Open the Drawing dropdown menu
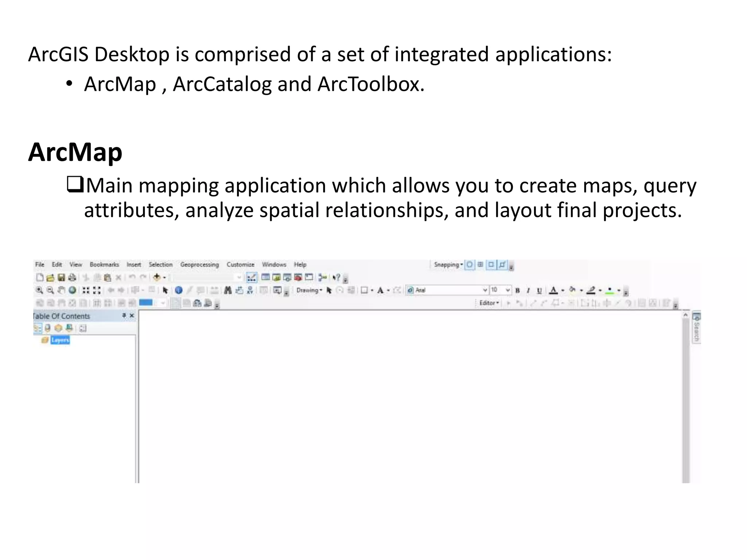Image resolution: width=747 pixels, height=560 pixels. coord(309,290)
